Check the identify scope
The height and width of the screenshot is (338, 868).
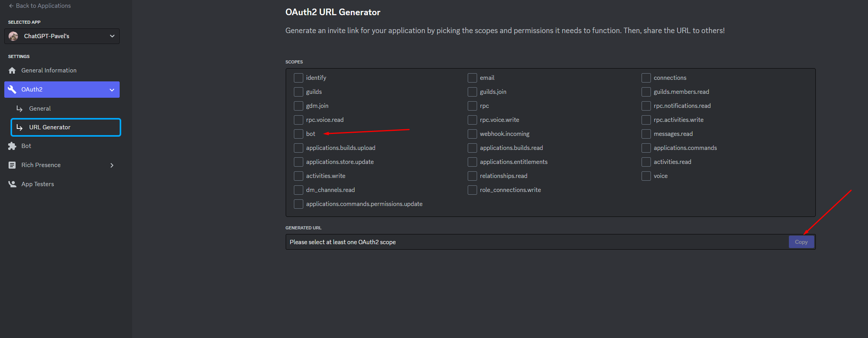(298, 77)
